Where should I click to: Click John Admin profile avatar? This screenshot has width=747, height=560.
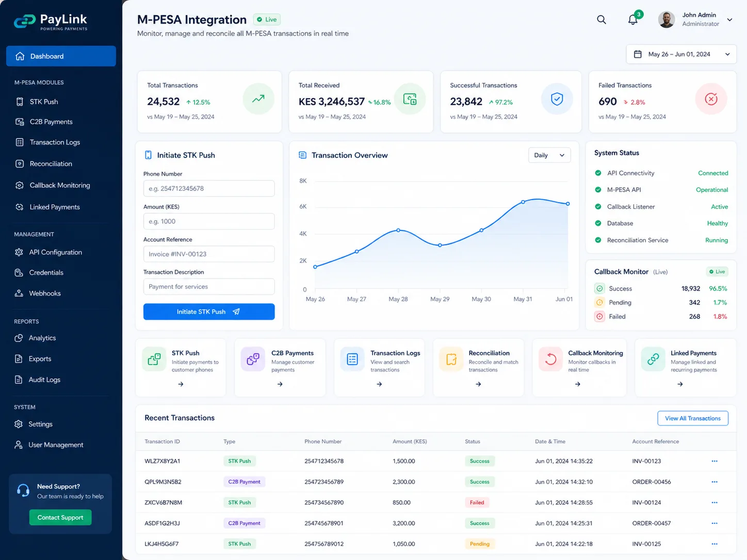[667, 20]
